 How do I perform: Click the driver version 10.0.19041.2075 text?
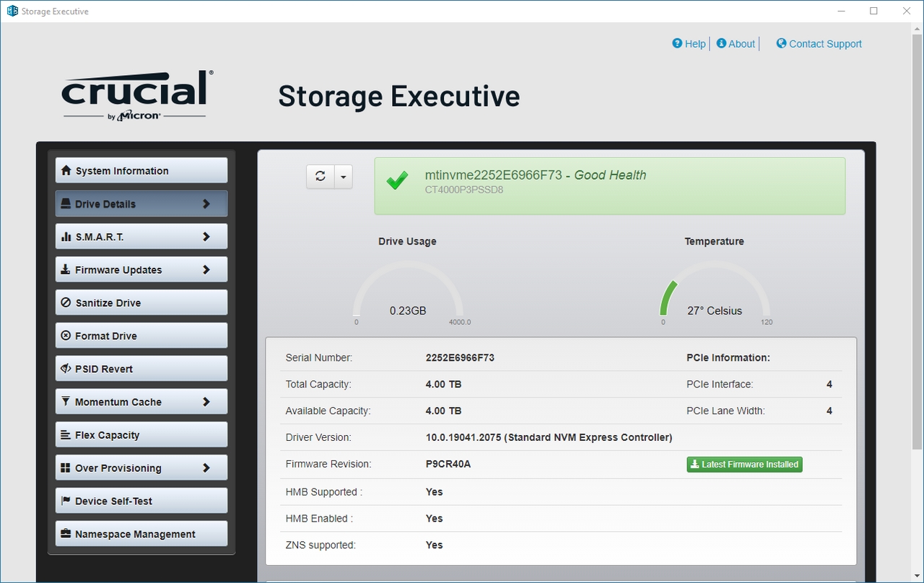(x=549, y=437)
